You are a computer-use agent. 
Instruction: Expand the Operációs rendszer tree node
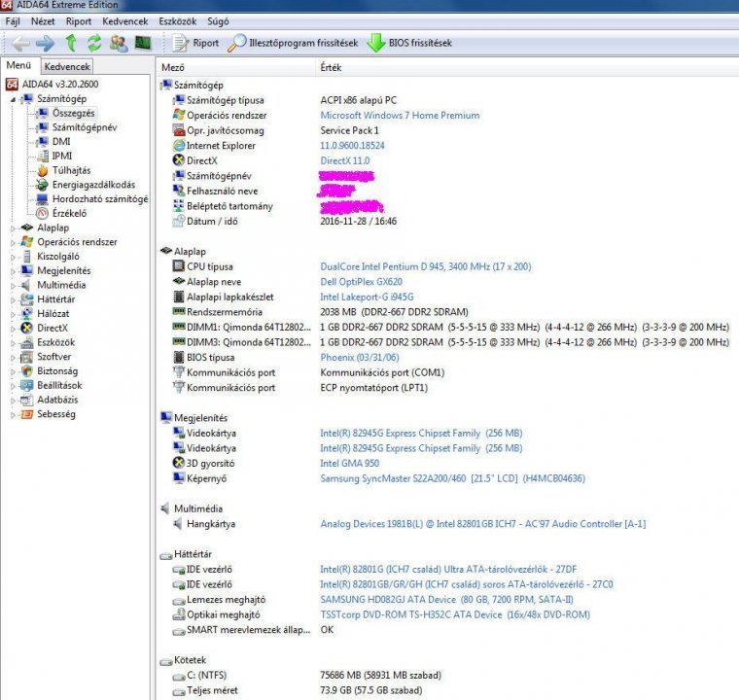(x=14, y=243)
